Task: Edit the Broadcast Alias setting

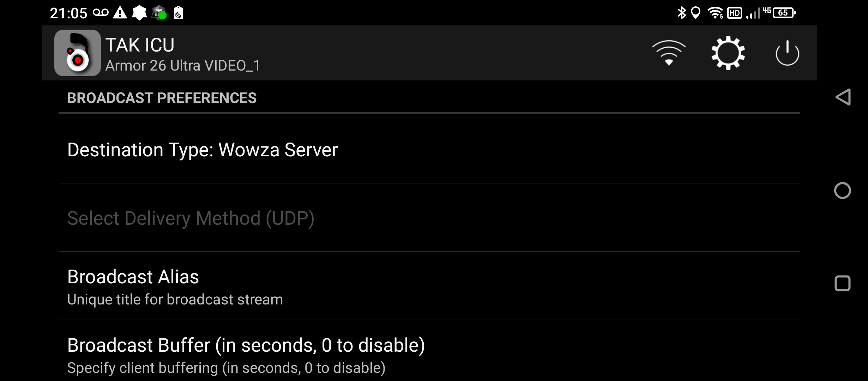Action: pos(175,286)
